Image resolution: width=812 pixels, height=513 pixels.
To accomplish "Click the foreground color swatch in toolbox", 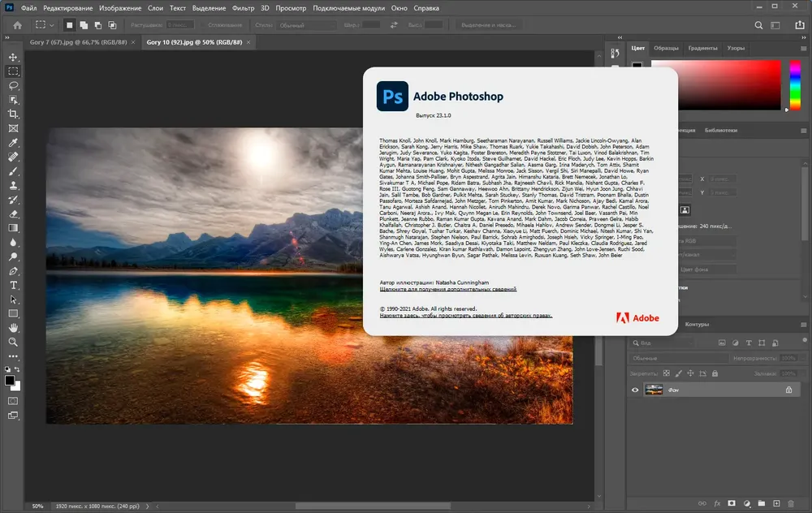I will [x=9, y=381].
